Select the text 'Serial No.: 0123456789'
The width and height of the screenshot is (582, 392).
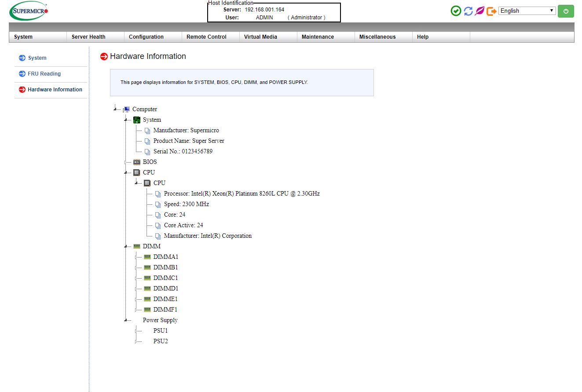(183, 151)
